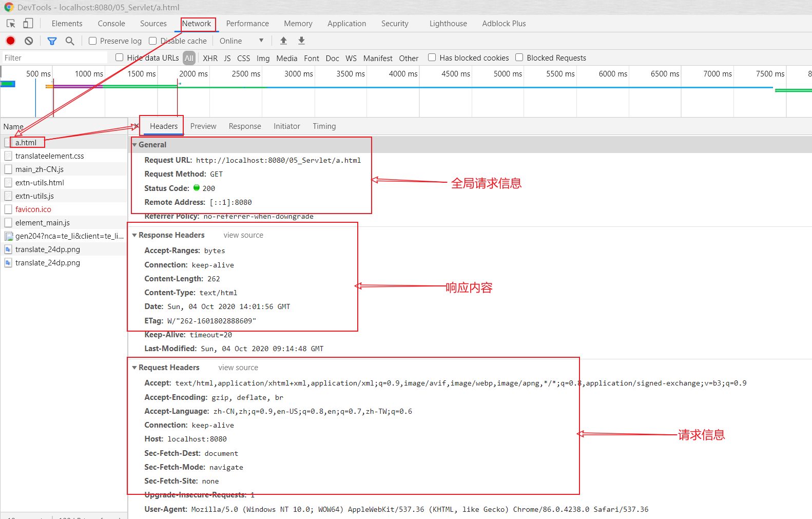Check Hide data URLs
812x519 pixels.
(x=120, y=57)
